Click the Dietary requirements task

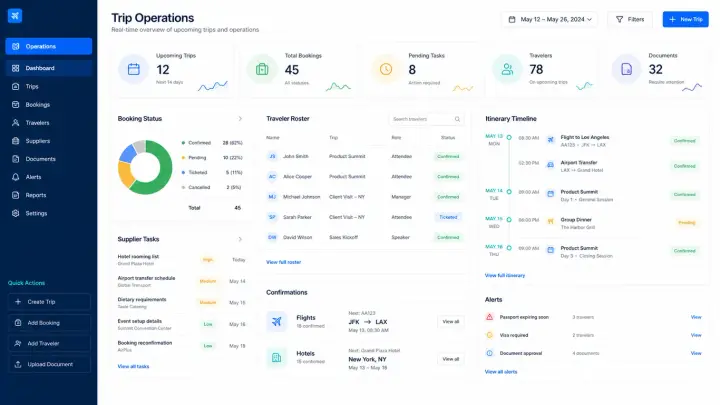coord(181,303)
